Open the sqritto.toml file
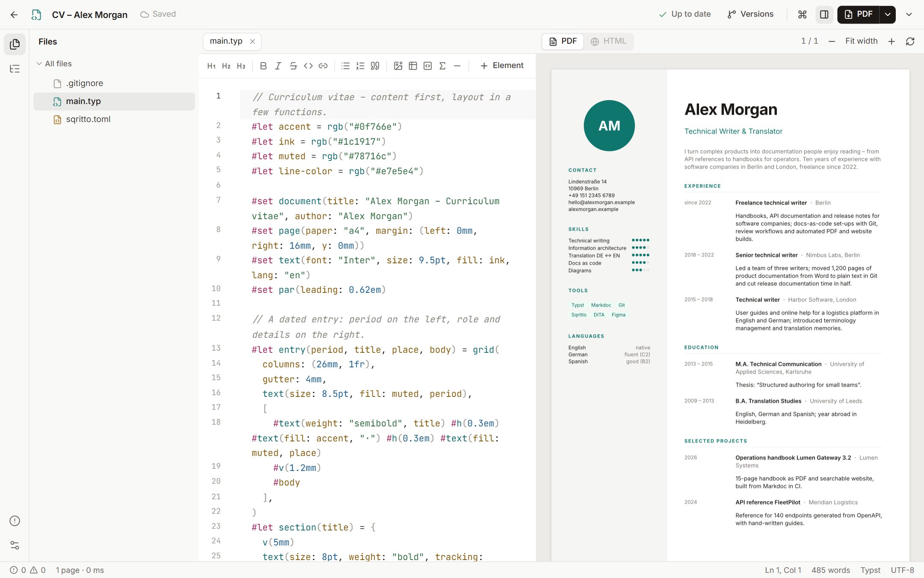Viewport: 924px width, 578px height. (114, 119)
